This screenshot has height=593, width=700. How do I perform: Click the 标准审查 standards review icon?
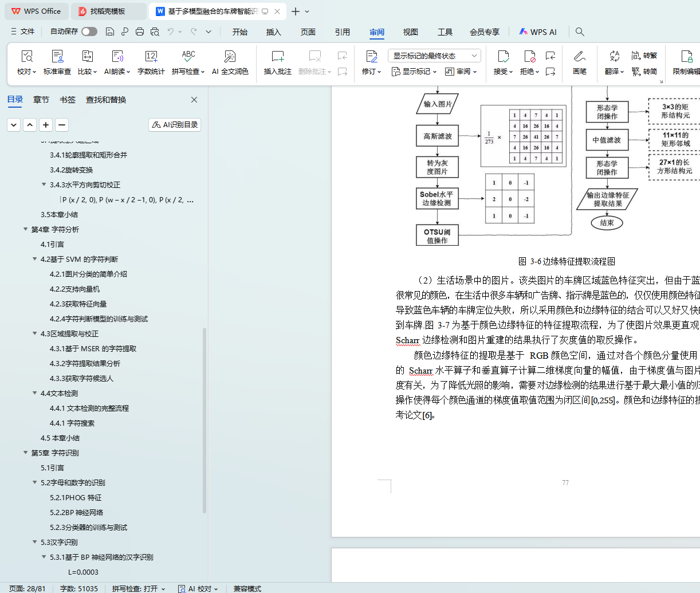57,57
